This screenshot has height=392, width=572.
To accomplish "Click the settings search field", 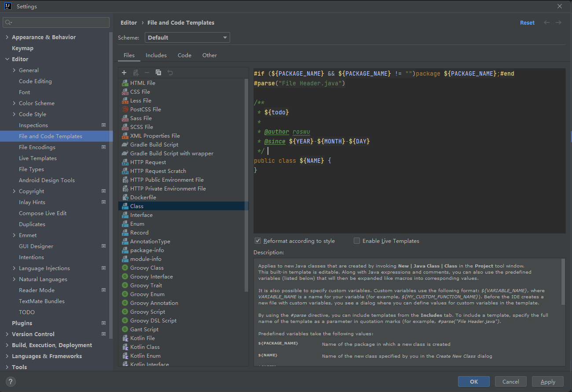I will click(56, 22).
